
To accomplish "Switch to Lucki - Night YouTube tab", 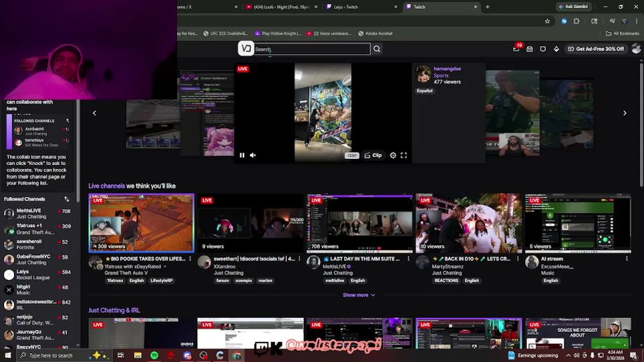I will 281,7.
